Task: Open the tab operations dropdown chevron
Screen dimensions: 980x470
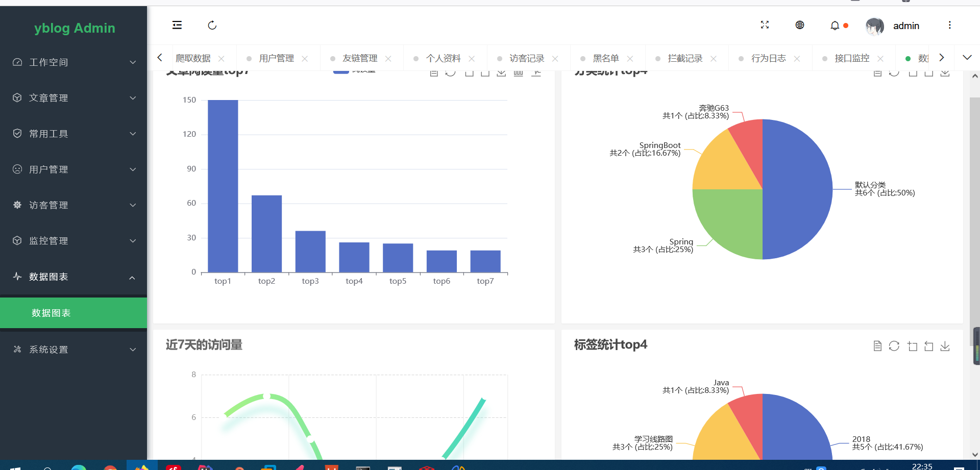Action: [967, 58]
